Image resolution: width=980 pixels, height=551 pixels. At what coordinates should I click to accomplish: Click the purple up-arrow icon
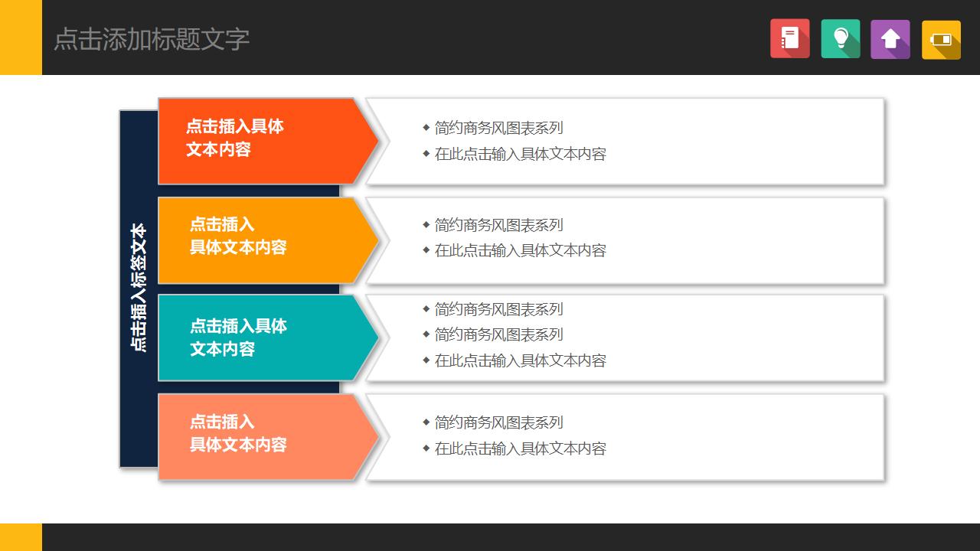click(x=890, y=39)
